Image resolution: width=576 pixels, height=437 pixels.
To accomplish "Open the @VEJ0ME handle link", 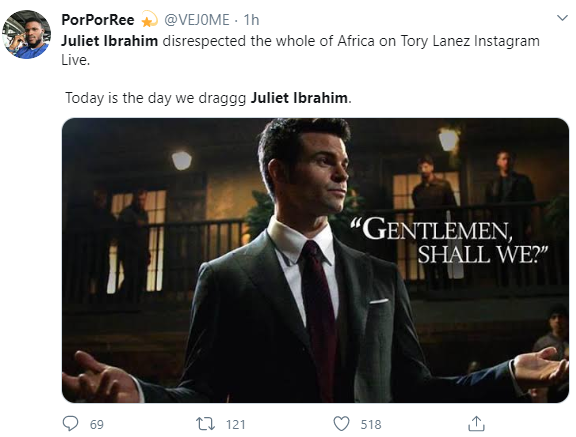I will pos(197,20).
